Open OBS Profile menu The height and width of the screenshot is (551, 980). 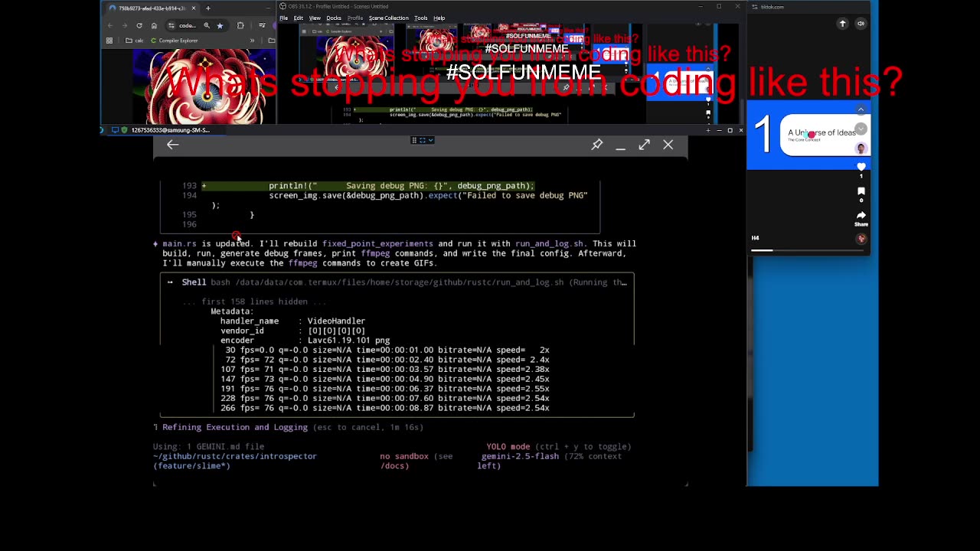(x=355, y=18)
